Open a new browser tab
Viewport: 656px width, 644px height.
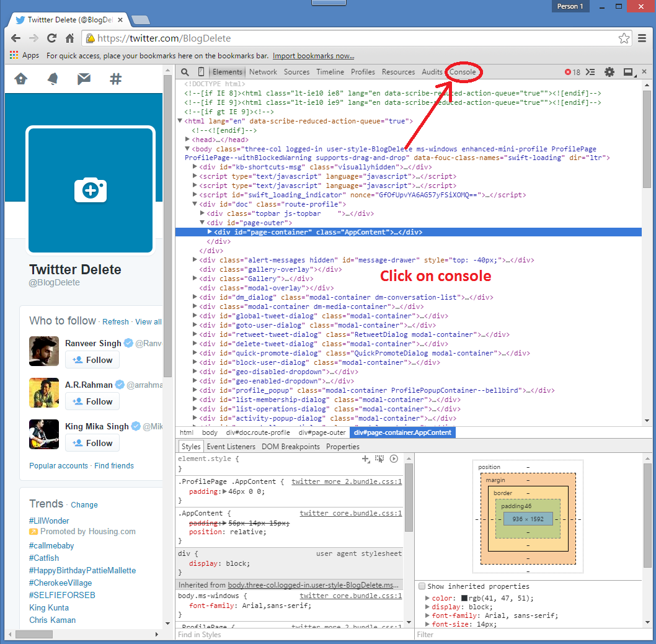[x=140, y=20]
